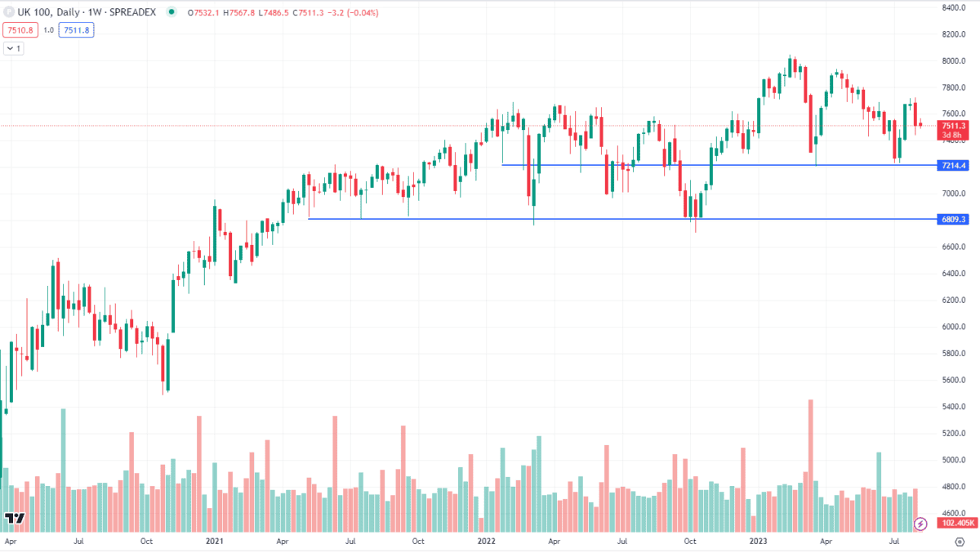The image size is (980, 553).
Task: Open chart settings hexagon gear icon
Action: pos(959,541)
